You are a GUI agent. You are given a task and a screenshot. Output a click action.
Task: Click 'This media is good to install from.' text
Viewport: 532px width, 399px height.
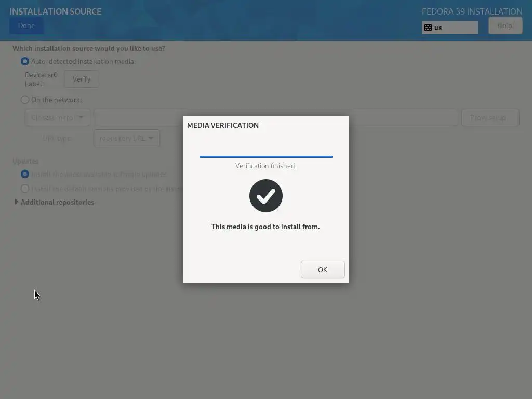[x=265, y=227]
